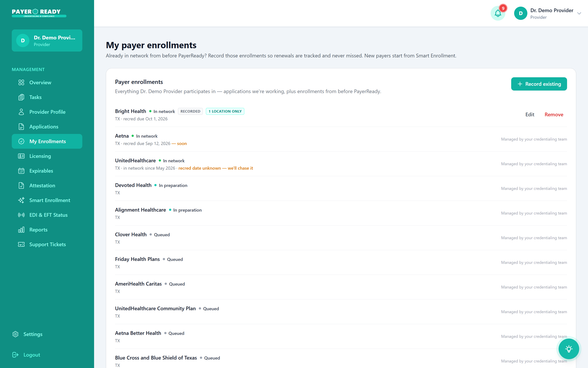Click the 1 LOCATION ONLY badge
Viewport: 588px width, 368px height.
pos(225,111)
